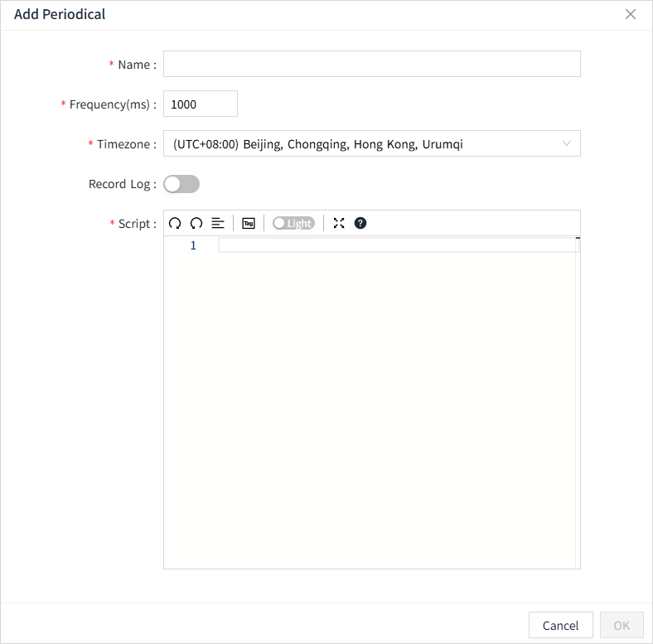Click line 1 in the script editor
Image resolution: width=653 pixels, height=644 pixels.
(398, 245)
